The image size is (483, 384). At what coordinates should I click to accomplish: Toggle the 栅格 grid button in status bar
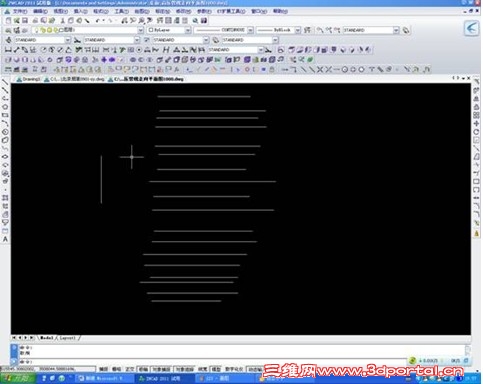pos(116,369)
